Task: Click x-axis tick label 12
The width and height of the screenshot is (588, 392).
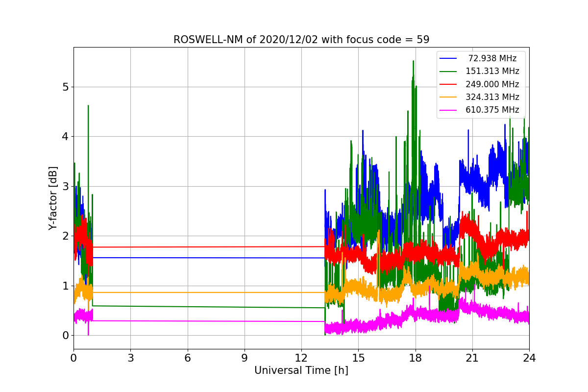Action: pyautogui.click(x=301, y=358)
